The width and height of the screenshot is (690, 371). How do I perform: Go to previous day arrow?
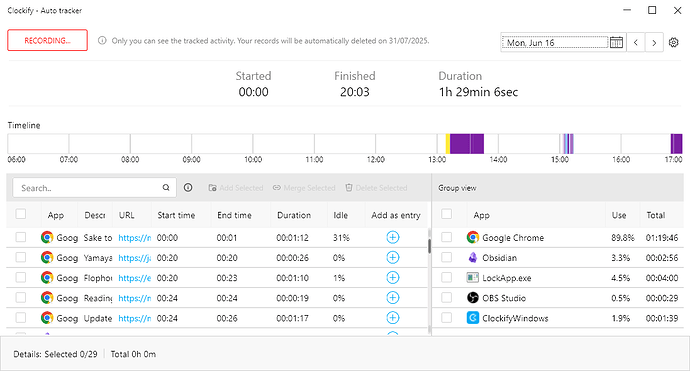coord(636,42)
